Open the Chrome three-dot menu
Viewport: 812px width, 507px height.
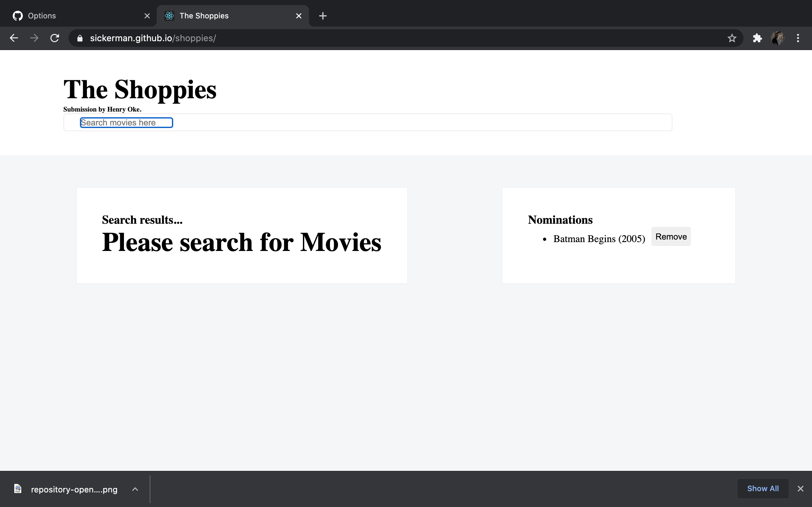[x=798, y=38]
